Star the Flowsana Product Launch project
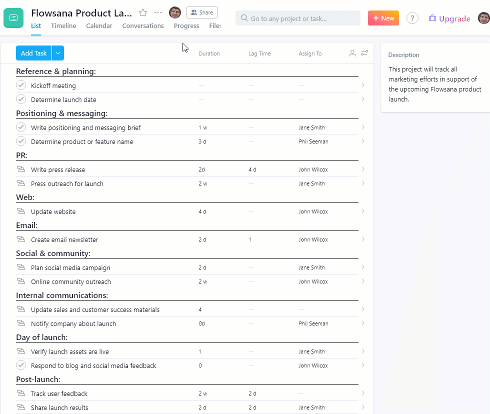The image size is (490, 414). coord(143,13)
